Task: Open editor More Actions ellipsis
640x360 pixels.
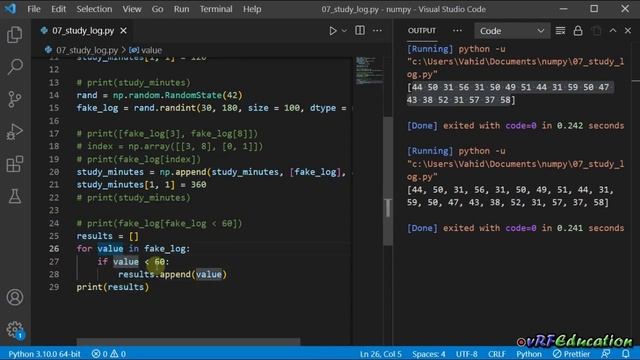Action: click(x=377, y=31)
